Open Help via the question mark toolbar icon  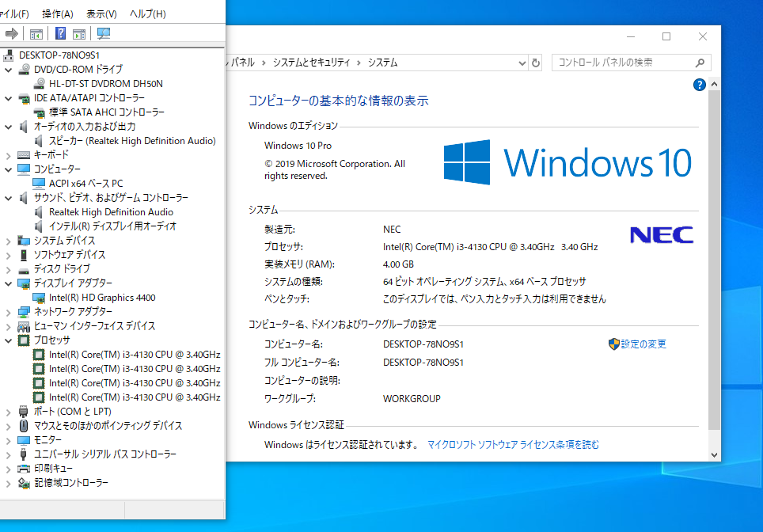click(60, 33)
